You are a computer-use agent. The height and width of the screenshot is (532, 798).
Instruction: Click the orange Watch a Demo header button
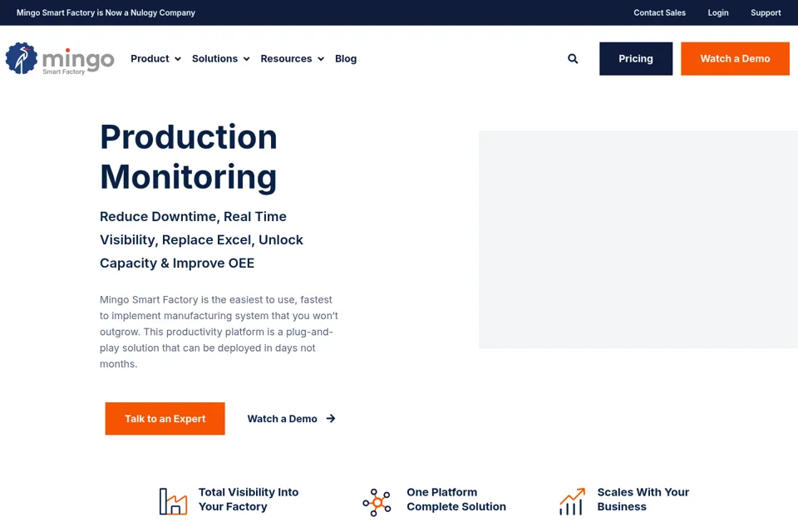click(x=735, y=58)
